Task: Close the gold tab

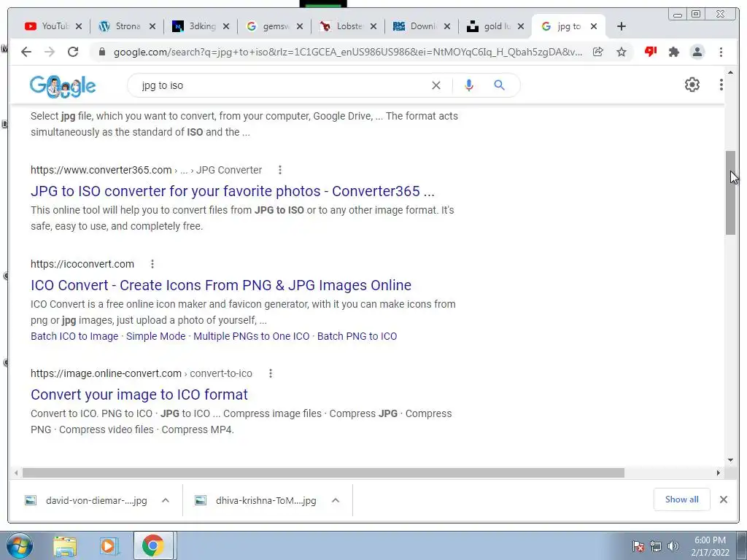Action: click(x=521, y=26)
